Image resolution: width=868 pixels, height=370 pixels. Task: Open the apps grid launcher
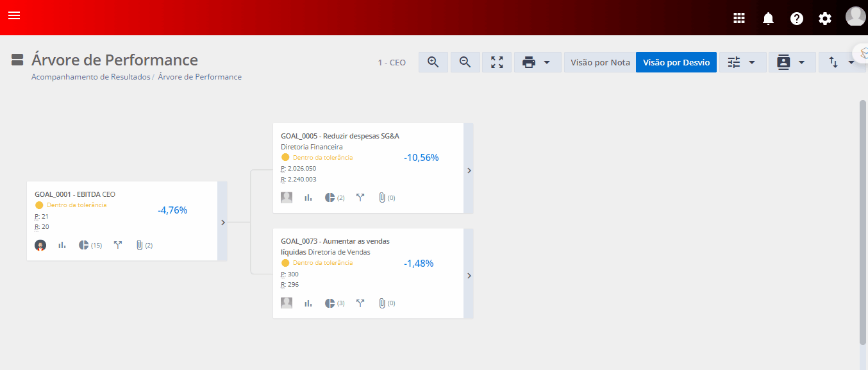739,19
